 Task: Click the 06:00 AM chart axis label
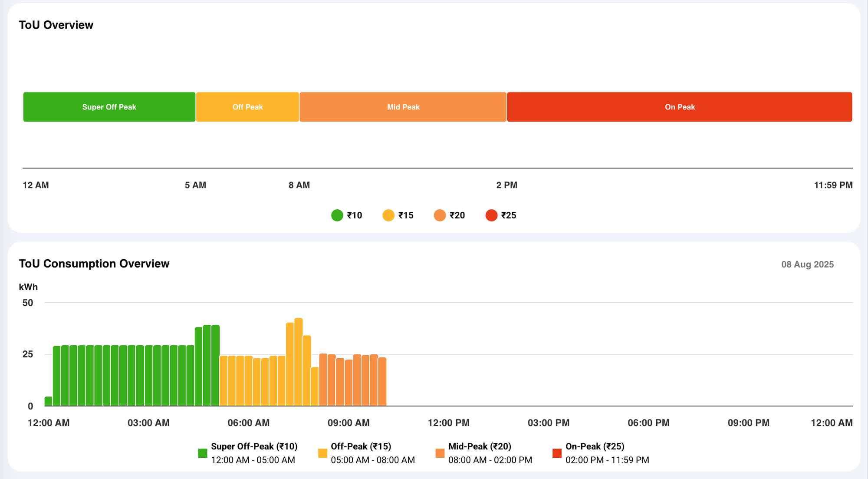(x=248, y=423)
